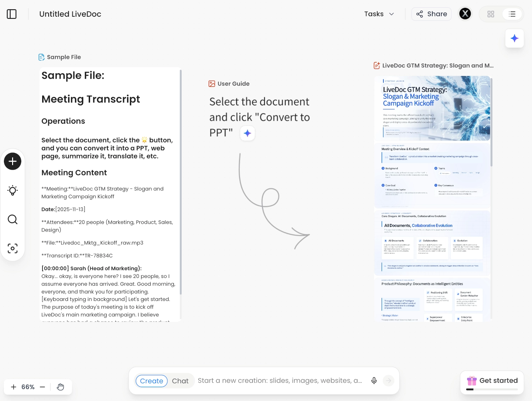The height and width of the screenshot is (401, 532).
Task: Click the User Guide image icon
Action: coord(212,84)
